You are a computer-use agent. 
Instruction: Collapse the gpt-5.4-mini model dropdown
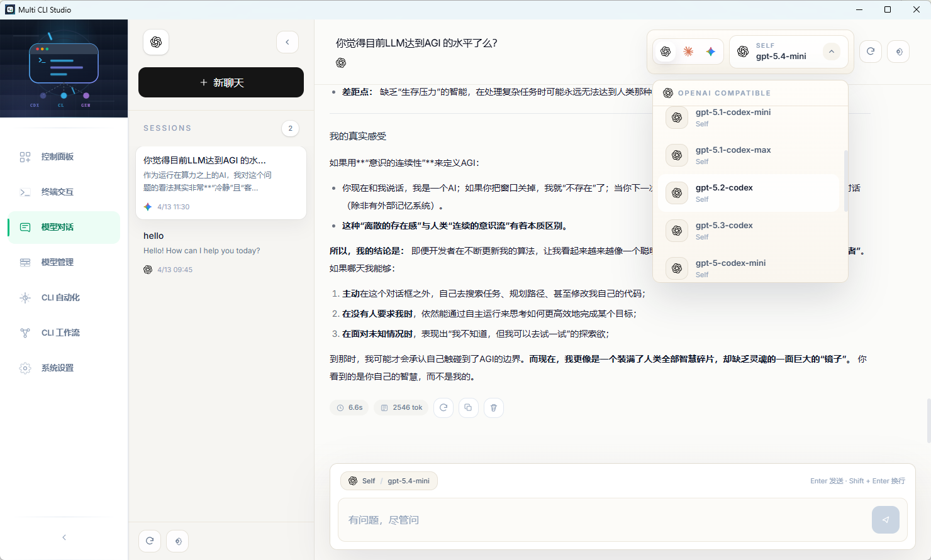click(832, 52)
